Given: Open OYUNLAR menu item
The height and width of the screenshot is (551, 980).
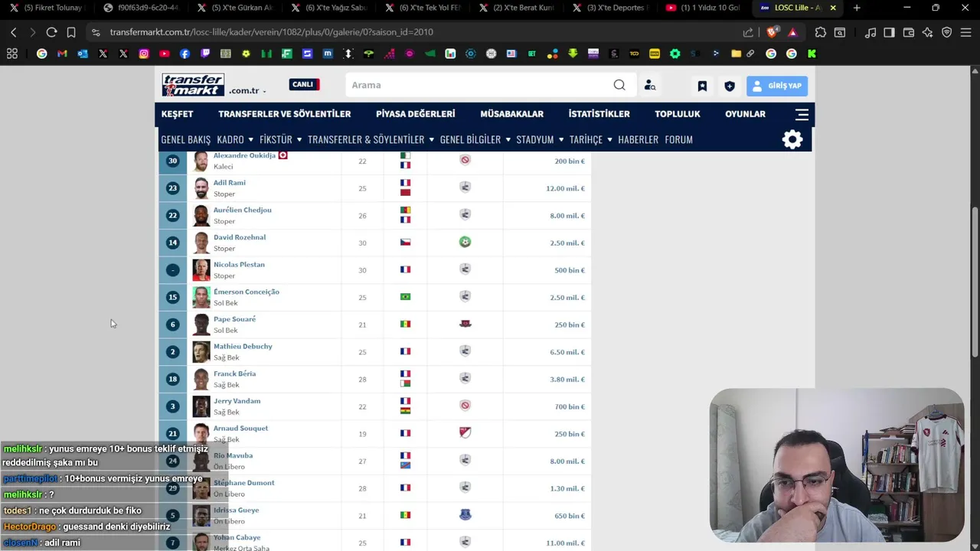Looking at the screenshot, I should pyautogui.click(x=745, y=114).
